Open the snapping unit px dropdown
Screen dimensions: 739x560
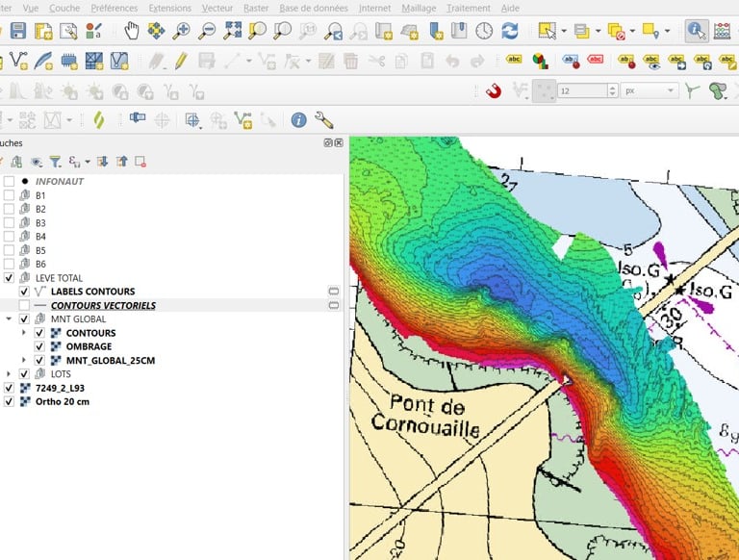(x=650, y=90)
